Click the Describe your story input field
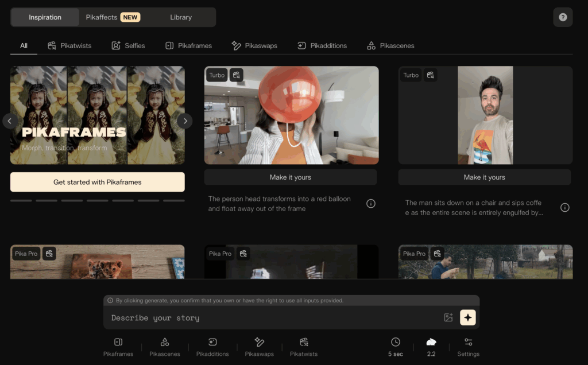 point(270,318)
